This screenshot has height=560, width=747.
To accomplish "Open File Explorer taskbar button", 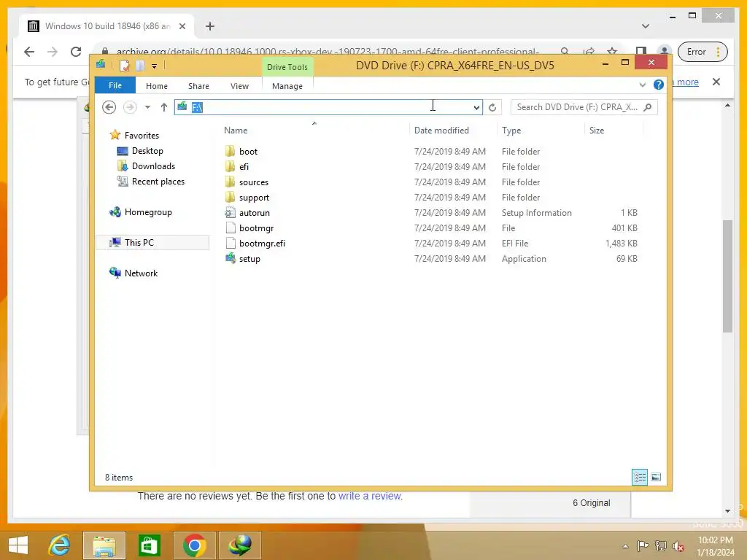I will point(104,545).
